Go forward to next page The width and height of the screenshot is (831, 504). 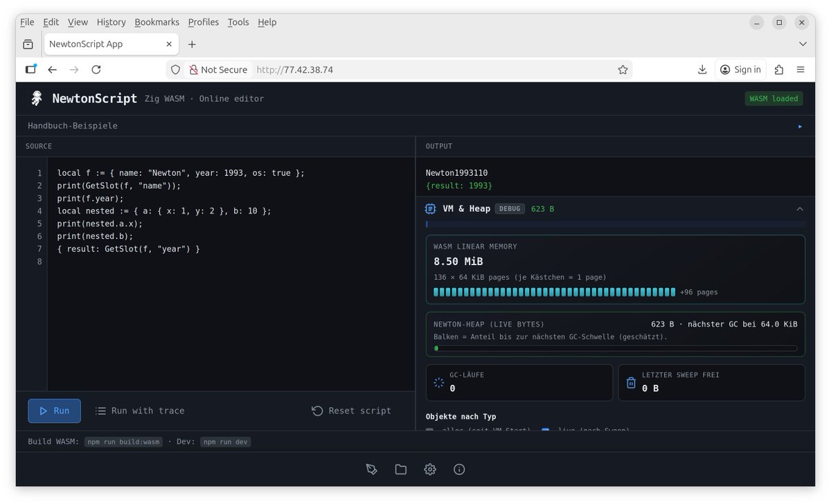click(x=74, y=69)
